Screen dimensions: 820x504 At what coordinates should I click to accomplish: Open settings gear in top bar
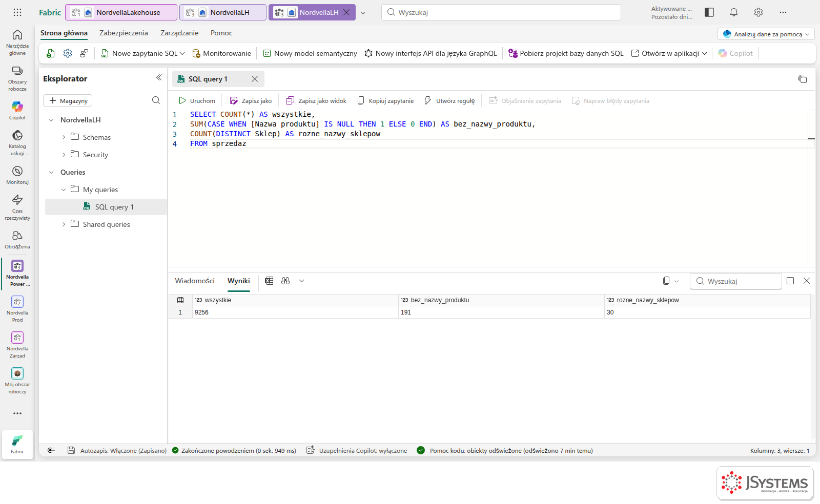[758, 12]
